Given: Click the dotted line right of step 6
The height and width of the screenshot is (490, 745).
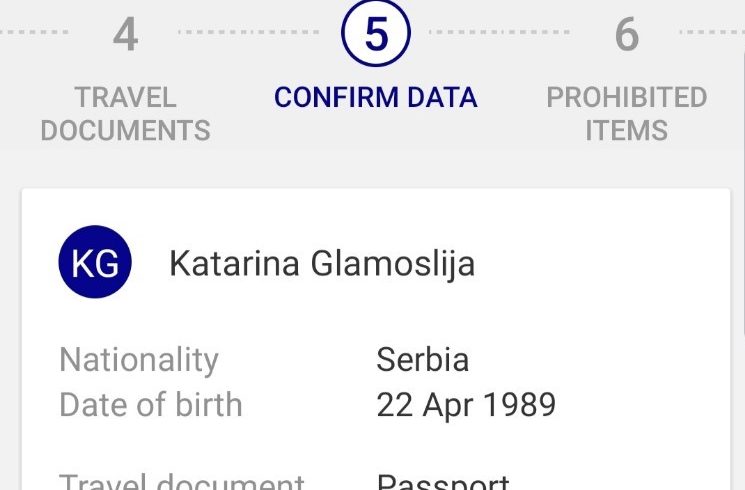Looking at the screenshot, I should pos(712,32).
